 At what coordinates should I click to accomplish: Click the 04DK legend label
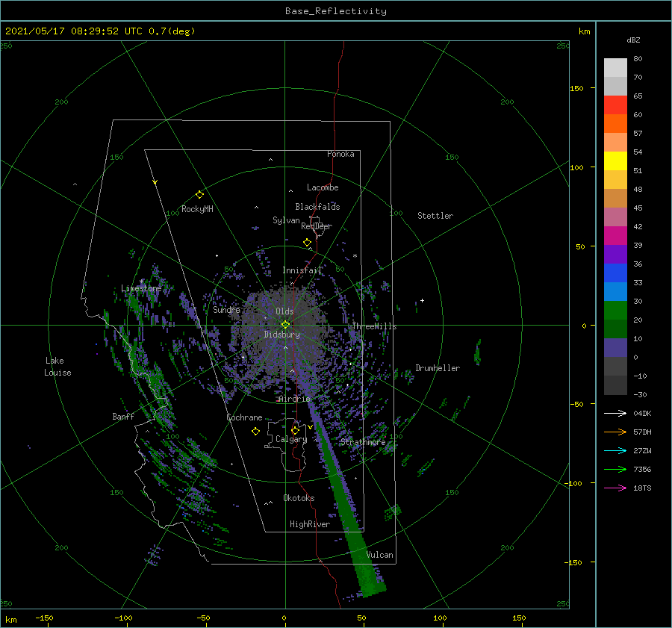point(642,413)
